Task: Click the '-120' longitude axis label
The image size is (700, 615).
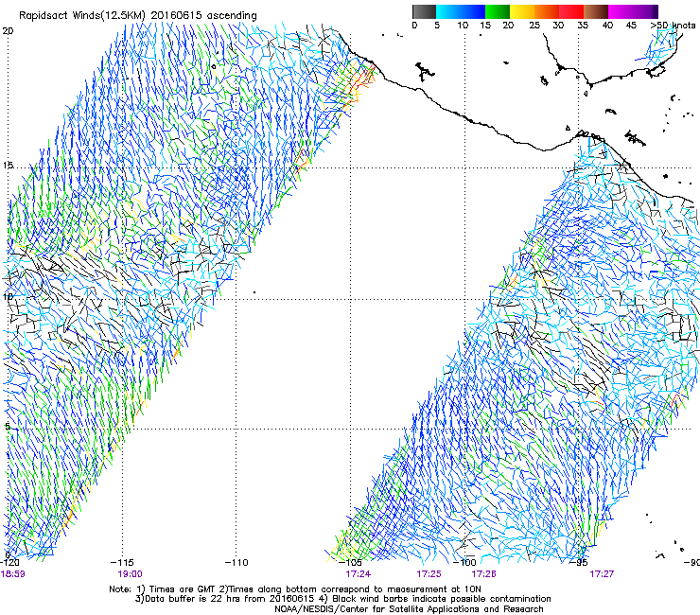Action: [x=9, y=562]
